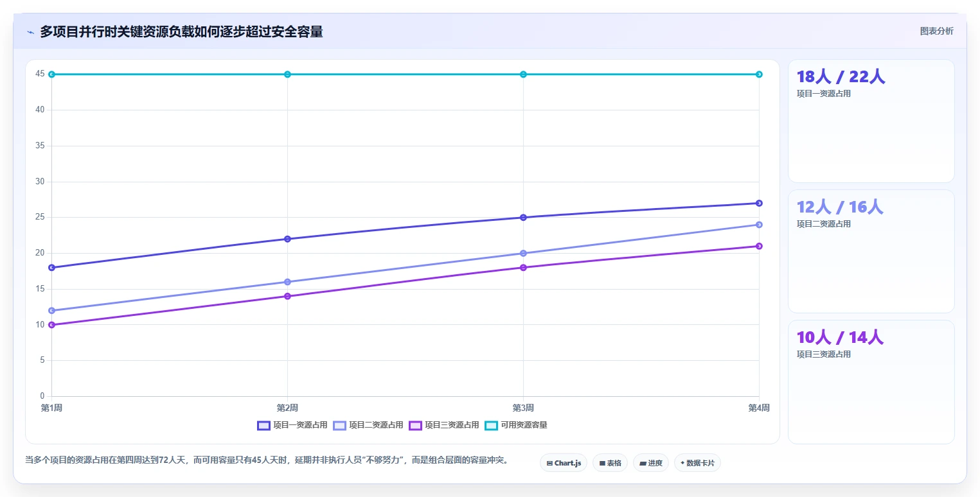Screen dimensions: 980x497
Task: Click the y-axis value 45
Action: (x=40, y=74)
